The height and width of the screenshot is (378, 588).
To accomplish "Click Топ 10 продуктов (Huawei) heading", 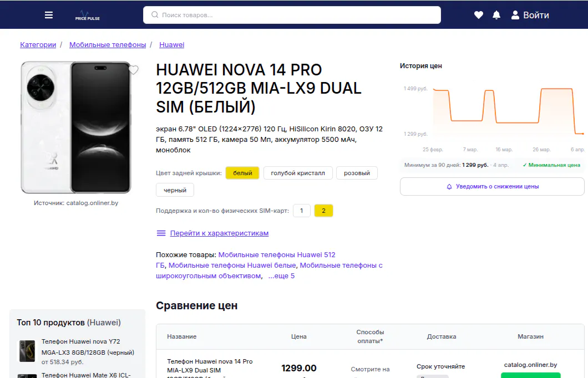I will [69, 323].
